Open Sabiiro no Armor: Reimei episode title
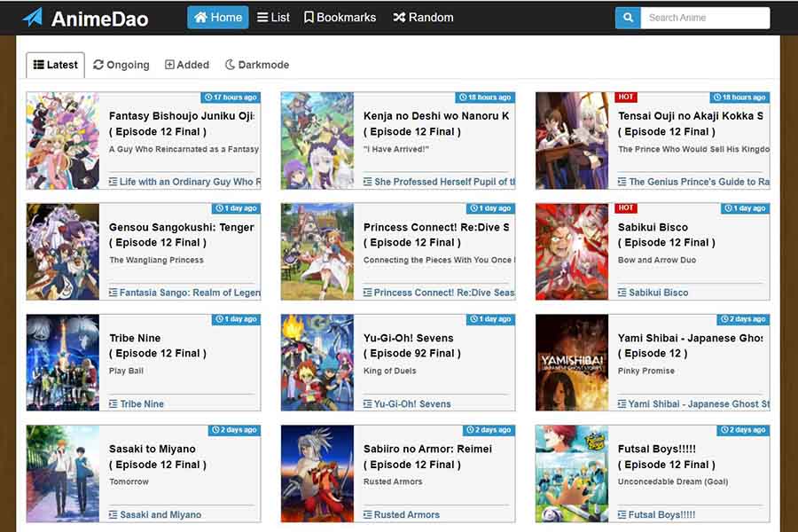Viewport: 798px width, 532px height. [427, 456]
